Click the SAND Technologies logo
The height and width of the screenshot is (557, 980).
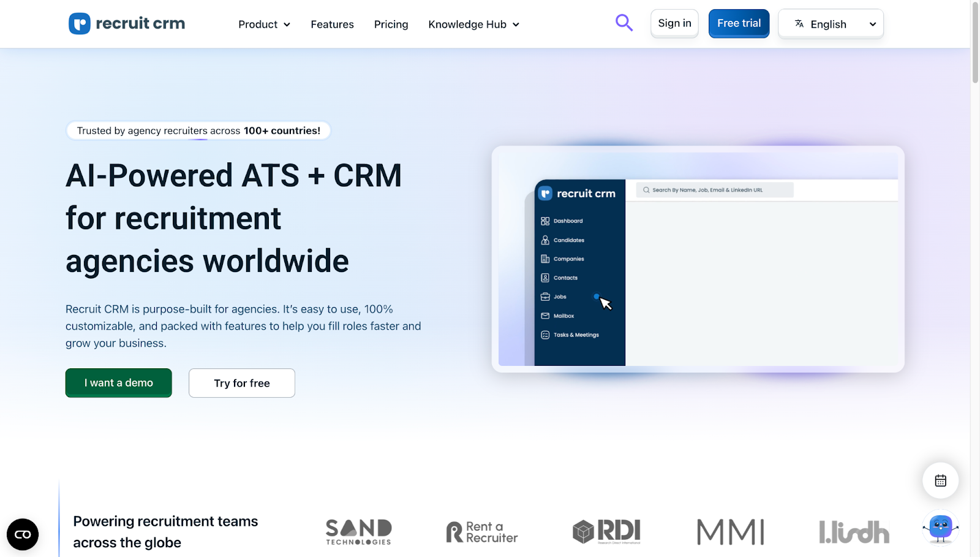359,532
